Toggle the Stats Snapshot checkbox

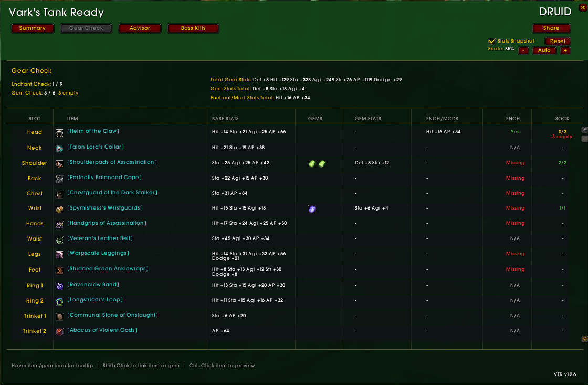pyautogui.click(x=491, y=41)
